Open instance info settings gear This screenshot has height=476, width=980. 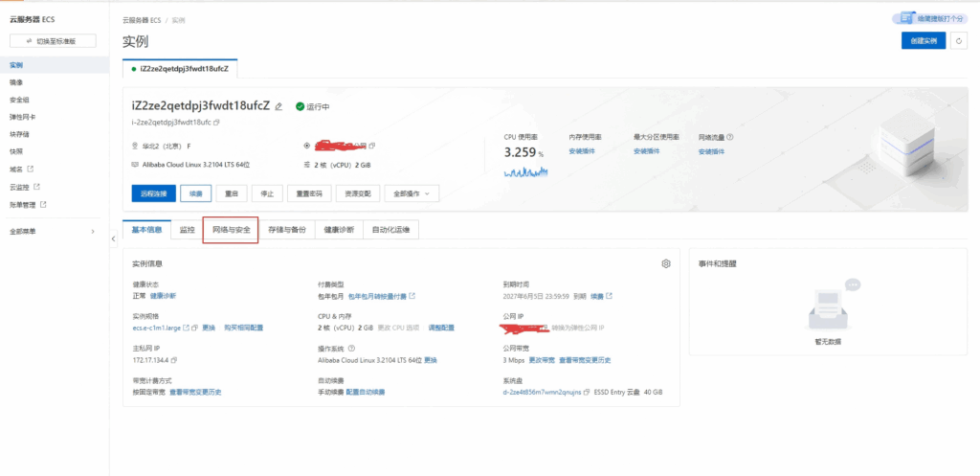pos(666,264)
